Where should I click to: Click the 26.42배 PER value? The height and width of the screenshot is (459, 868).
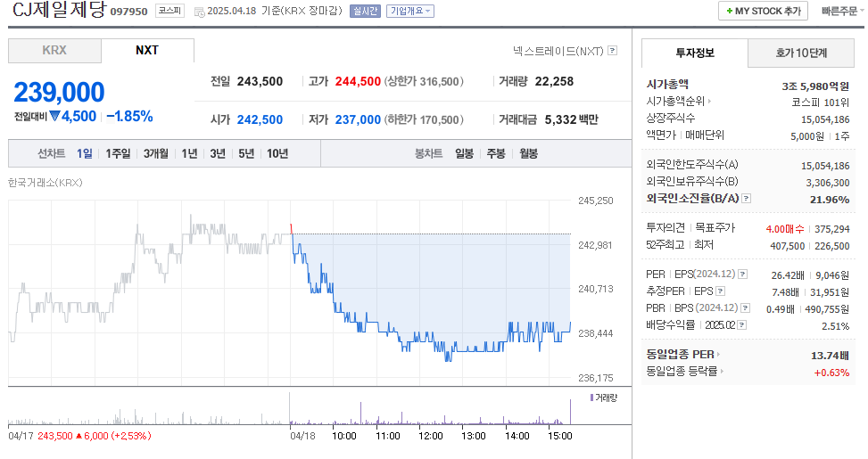[x=788, y=275]
